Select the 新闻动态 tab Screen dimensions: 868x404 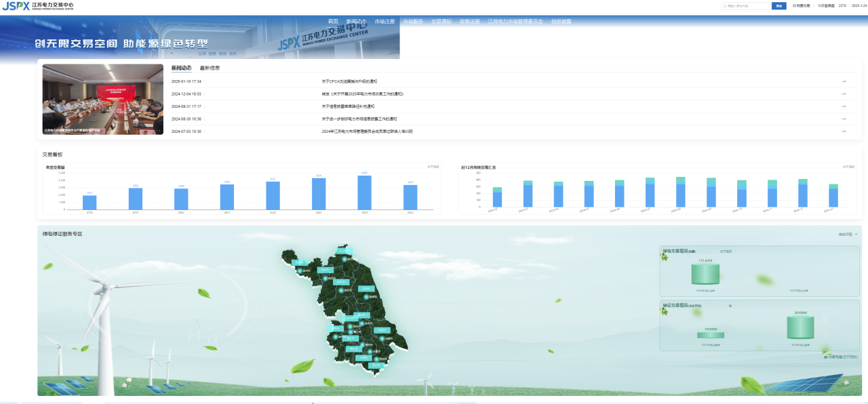coord(181,68)
